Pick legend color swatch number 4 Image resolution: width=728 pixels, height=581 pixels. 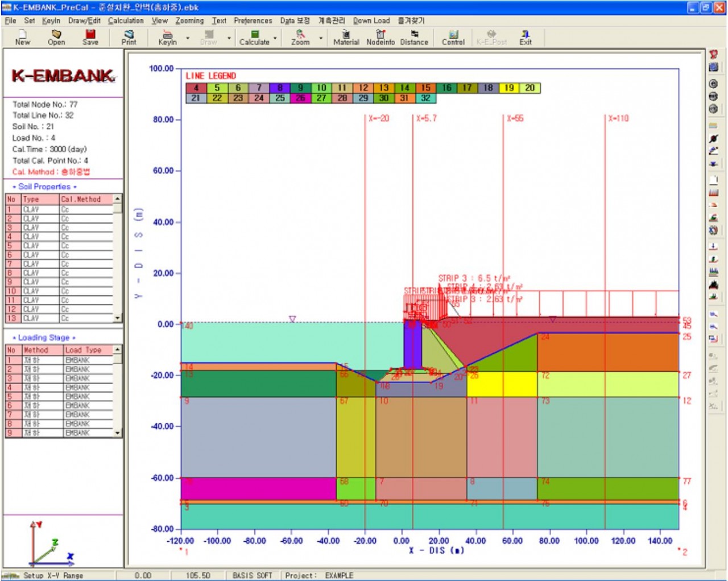click(196, 88)
